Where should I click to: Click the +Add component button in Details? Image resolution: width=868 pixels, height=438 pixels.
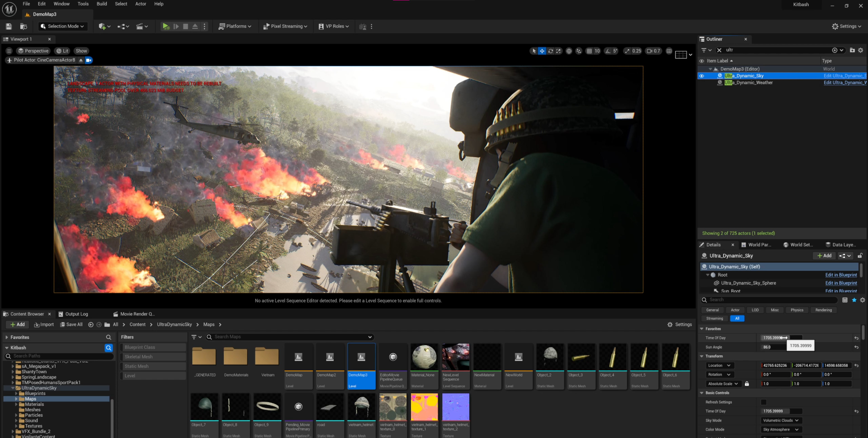824,256
